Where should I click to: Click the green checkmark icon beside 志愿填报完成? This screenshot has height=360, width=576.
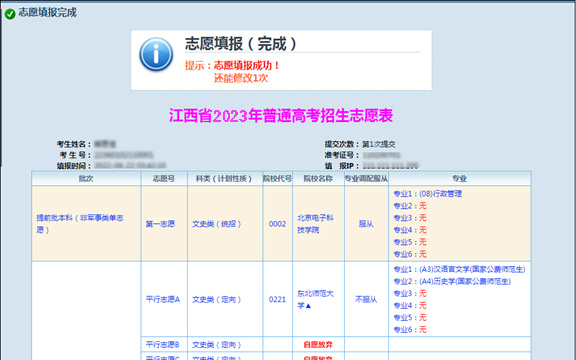coord(10,14)
